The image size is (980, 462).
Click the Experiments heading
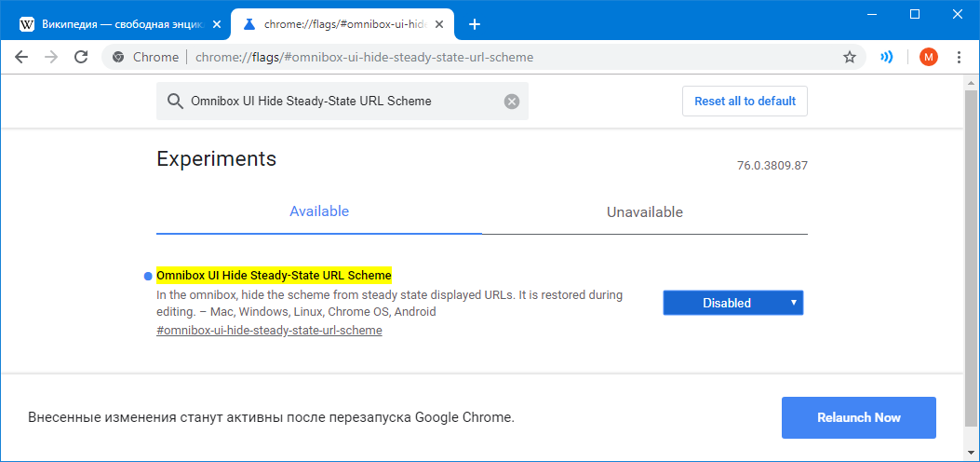(216, 158)
